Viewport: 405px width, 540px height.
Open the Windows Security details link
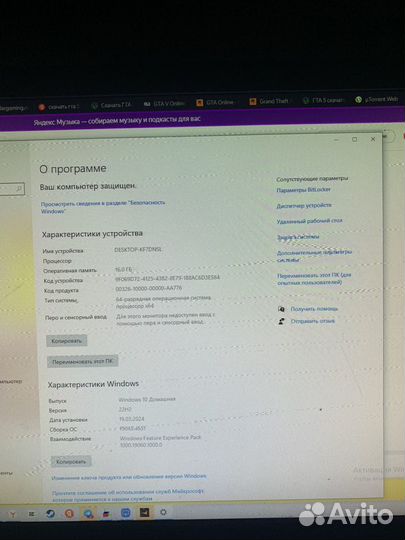[x=103, y=207]
